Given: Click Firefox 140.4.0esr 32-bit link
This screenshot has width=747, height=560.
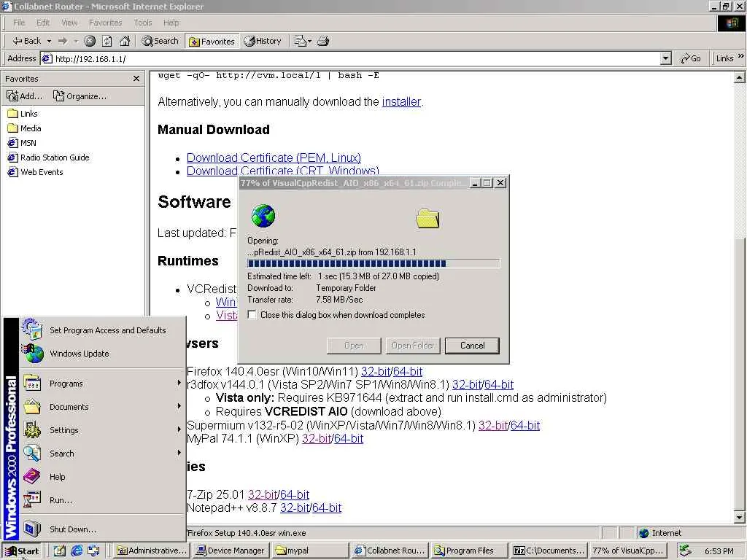Looking at the screenshot, I should point(376,371).
